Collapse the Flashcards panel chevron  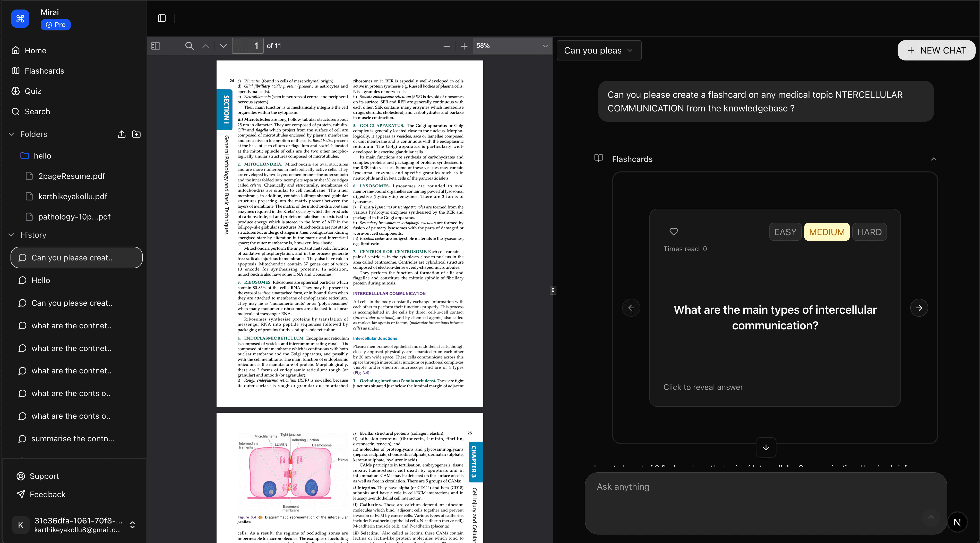pyautogui.click(x=933, y=159)
